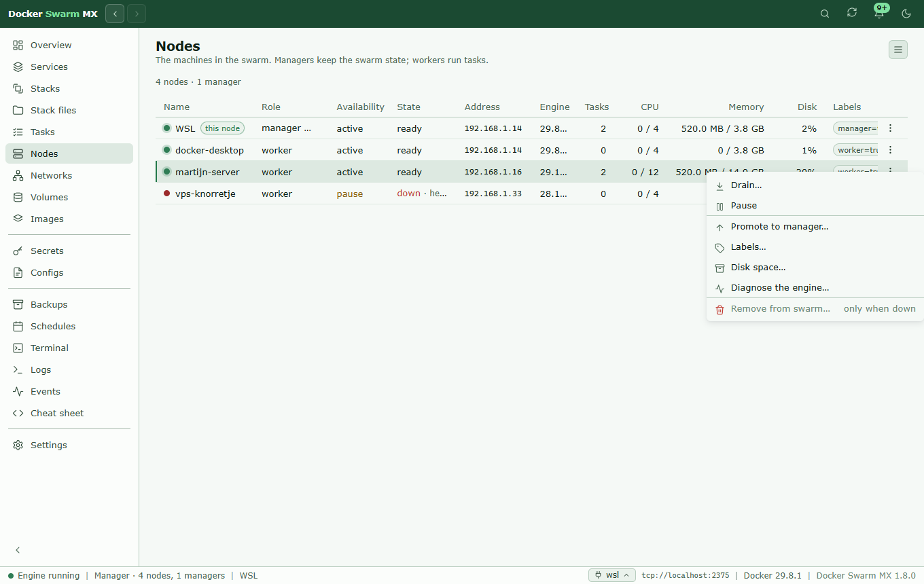Sort by the Memory column header
This screenshot has width=924, height=584.
pyautogui.click(x=746, y=107)
